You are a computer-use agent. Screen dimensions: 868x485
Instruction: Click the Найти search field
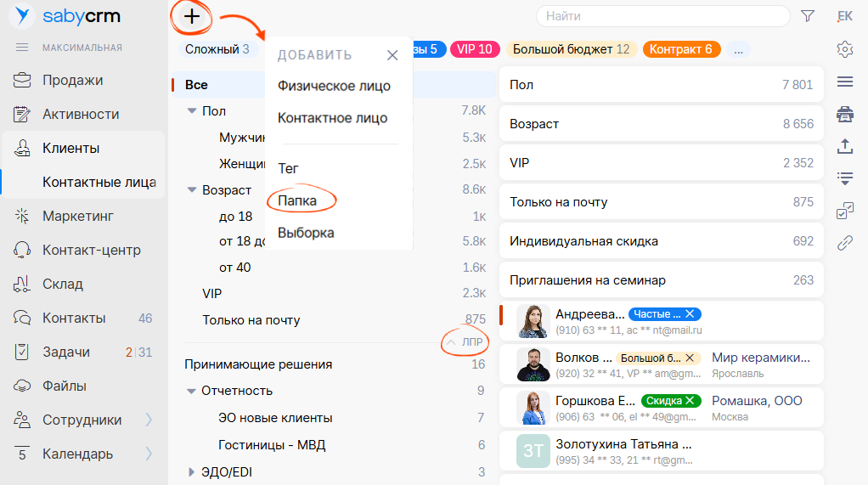(662, 16)
